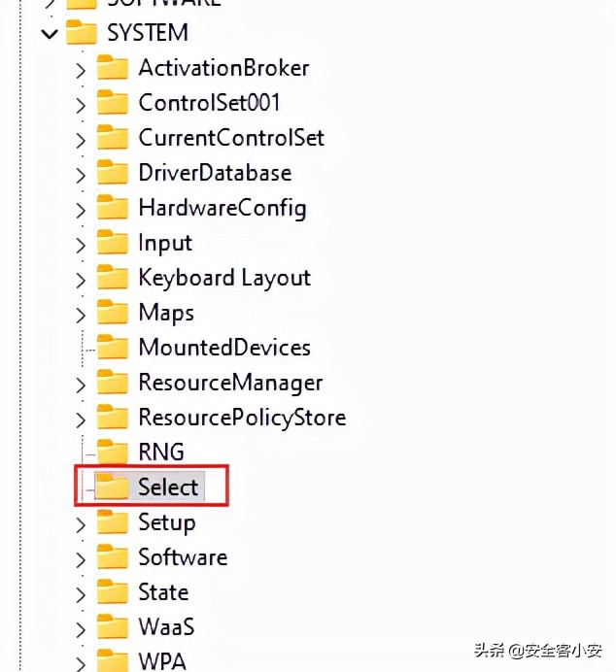Image resolution: width=616 pixels, height=672 pixels.
Task: Select the Keyboard Layout key
Action: [224, 278]
